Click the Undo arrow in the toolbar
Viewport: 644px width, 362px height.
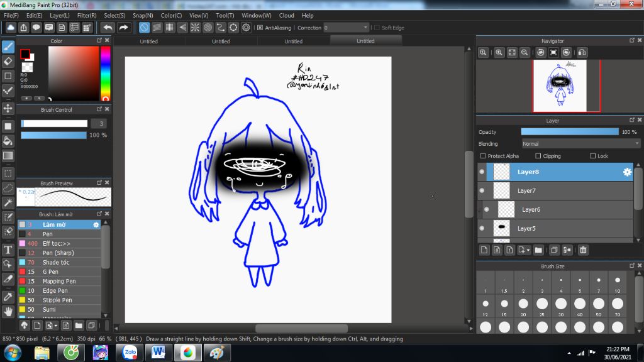(108, 28)
